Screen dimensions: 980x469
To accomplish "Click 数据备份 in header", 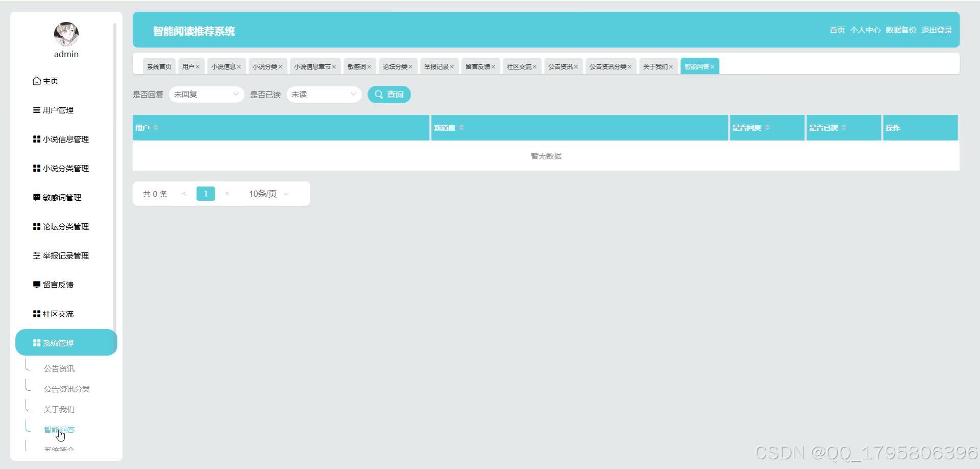I will [x=901, y=30].
